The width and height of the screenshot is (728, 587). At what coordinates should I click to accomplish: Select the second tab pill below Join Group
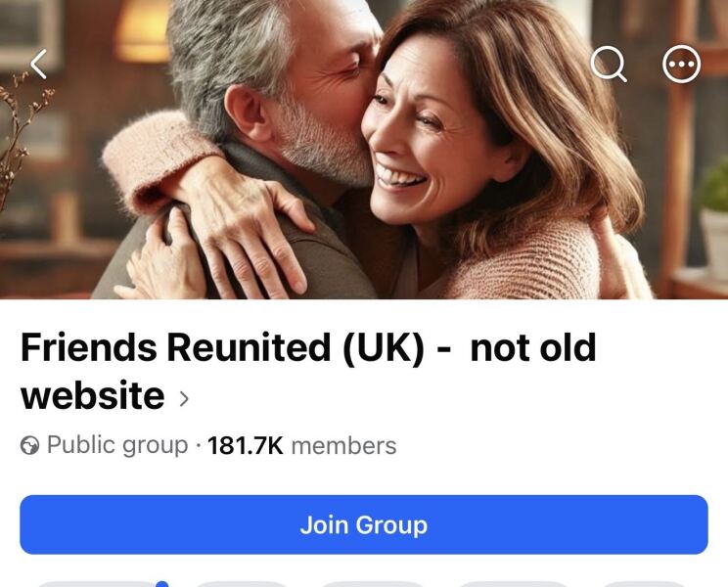point(241,584)
